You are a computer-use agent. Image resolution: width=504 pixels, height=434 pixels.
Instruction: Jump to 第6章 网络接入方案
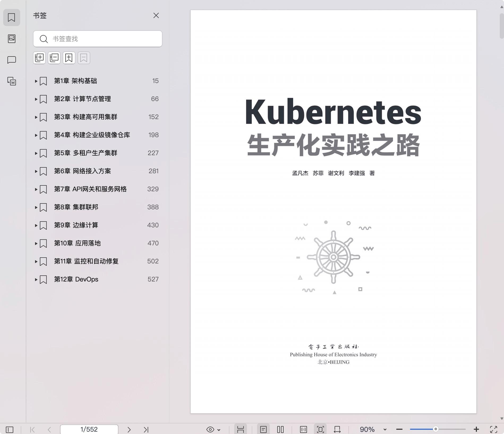[x=83, y=171]
